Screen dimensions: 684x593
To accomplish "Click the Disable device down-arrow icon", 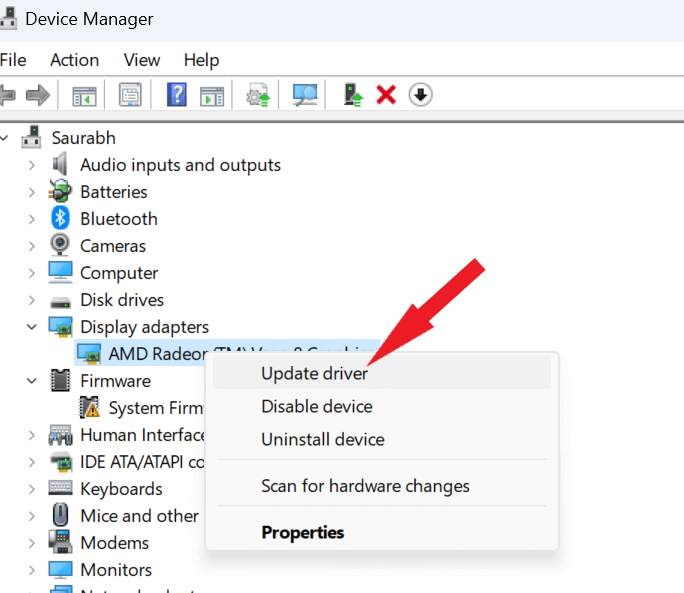I will coord(421,95).
